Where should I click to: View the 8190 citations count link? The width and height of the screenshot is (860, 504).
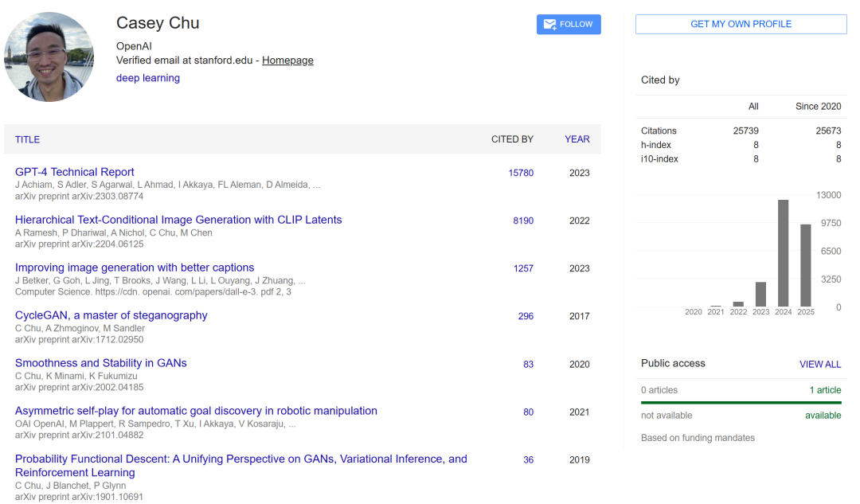pos(523,221)
